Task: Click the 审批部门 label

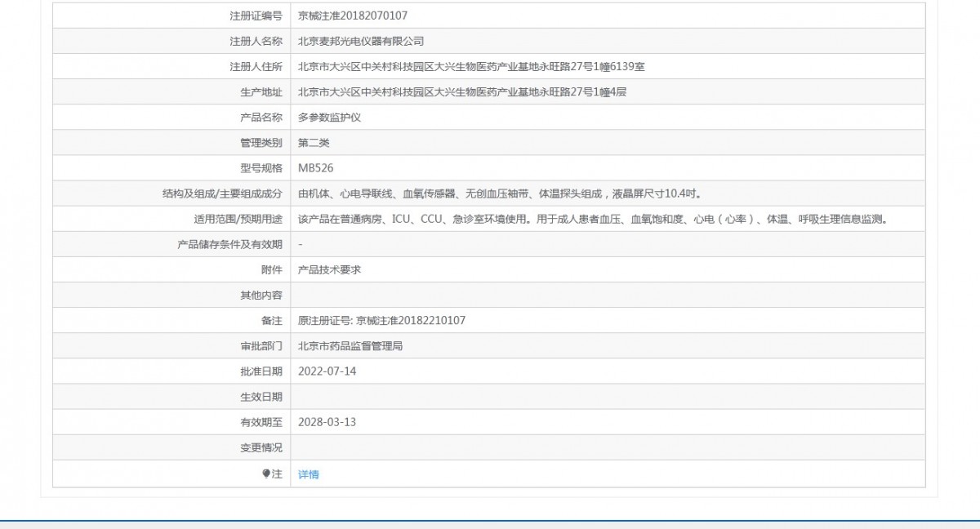Action: click(261, 346)
